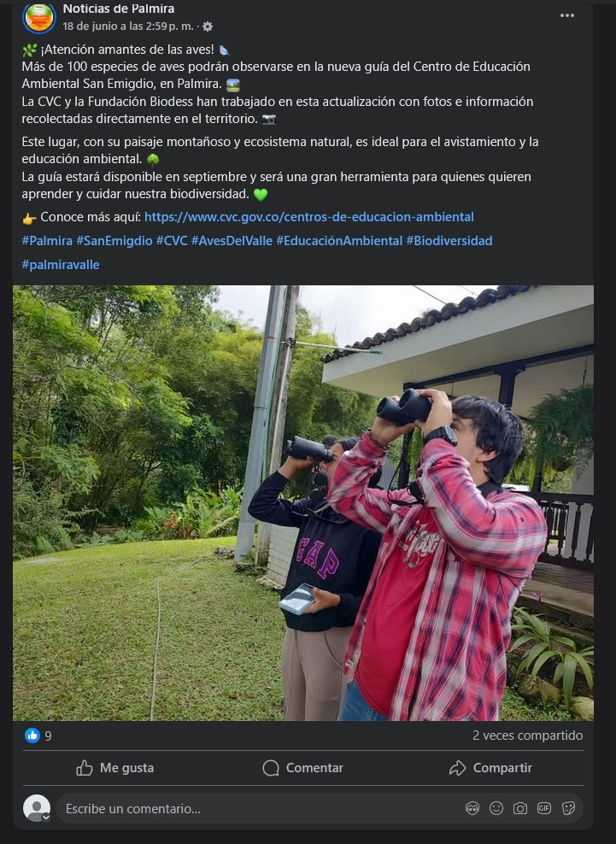Image resolution: width=616 pixels, height=844 pixels.
Task: Click the Escribe un comentario field
Action: click(259, 808)
